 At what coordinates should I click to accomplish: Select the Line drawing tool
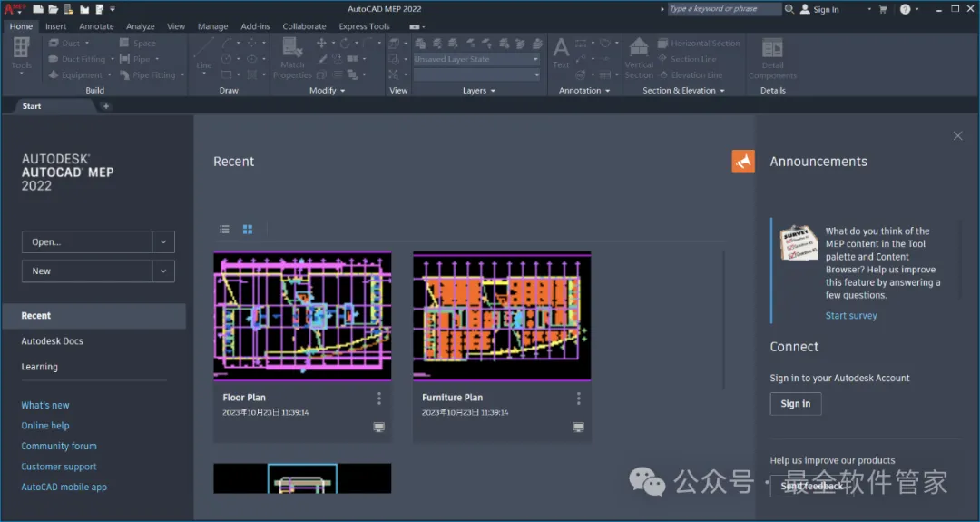(204, 55)
